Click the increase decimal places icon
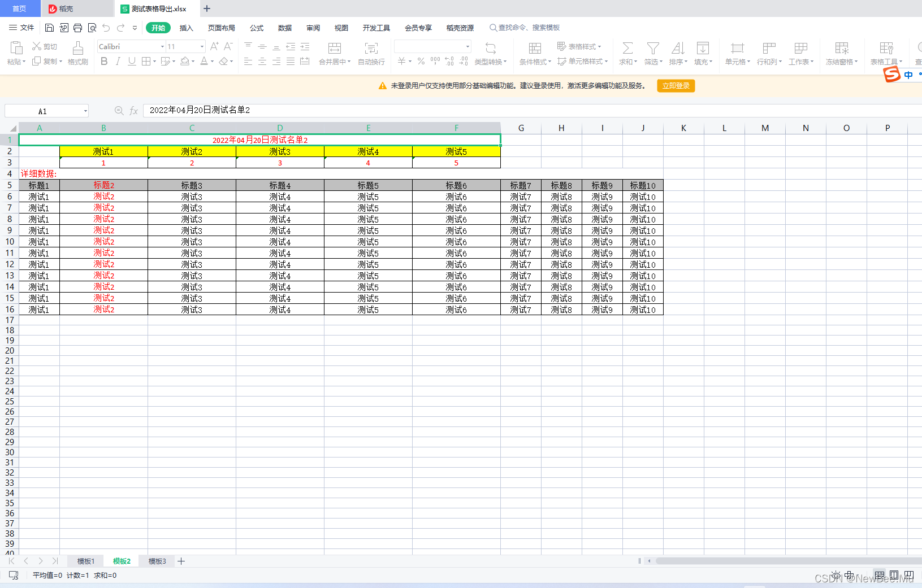922x588 pixels. [449, 61]
